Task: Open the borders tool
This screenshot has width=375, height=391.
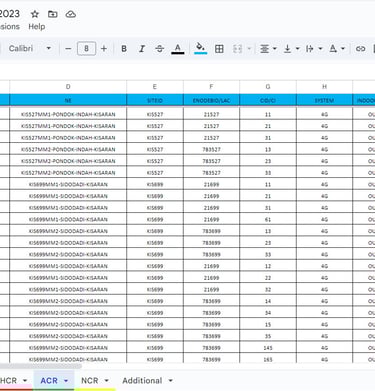Action: click(219, 49)
